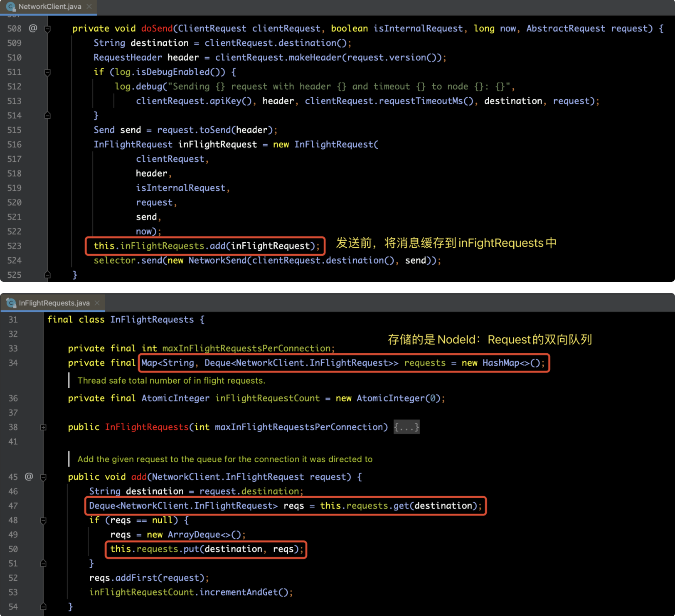675x616 pixels.
Task: Click the @ gutter icon on line 508
Action: click(33, 28)
